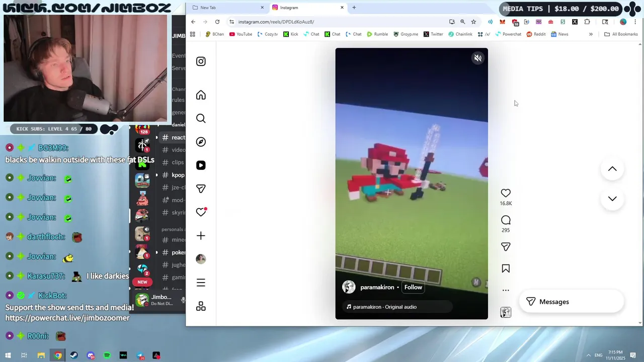This screenshot has width=644, height=362.
Task: Share the reel via paper-plane icon
Action: [x=506, y=247]
